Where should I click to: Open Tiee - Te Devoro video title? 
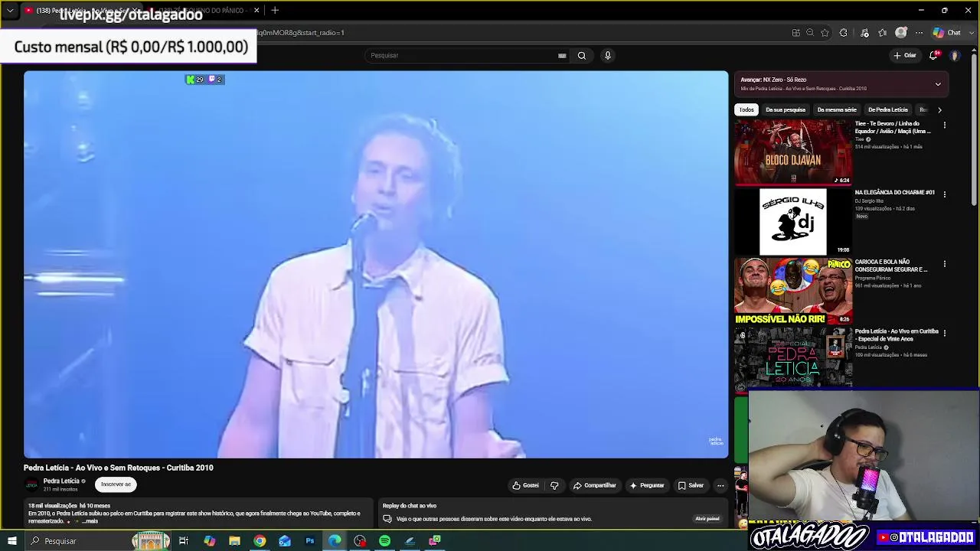pyautogui.click(x=893, y=127)
